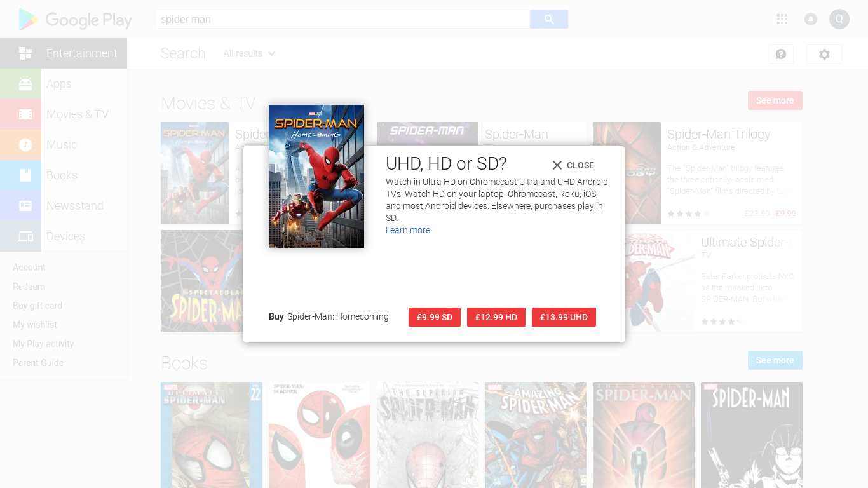Purchase the £13.99 UHD version
Viewport: 868px width, 488px height.
coord(564,316)
